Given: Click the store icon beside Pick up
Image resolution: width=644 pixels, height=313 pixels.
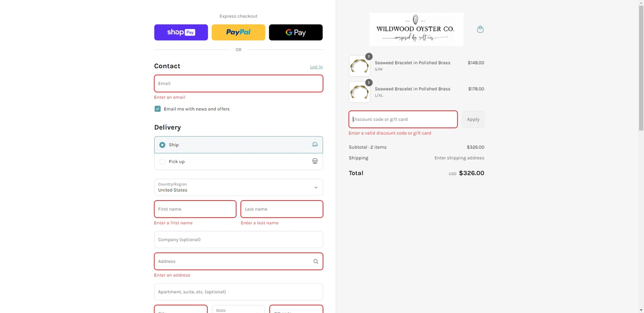Looking at the screenshot, I should pyautogui.click(x=315, y=162).
